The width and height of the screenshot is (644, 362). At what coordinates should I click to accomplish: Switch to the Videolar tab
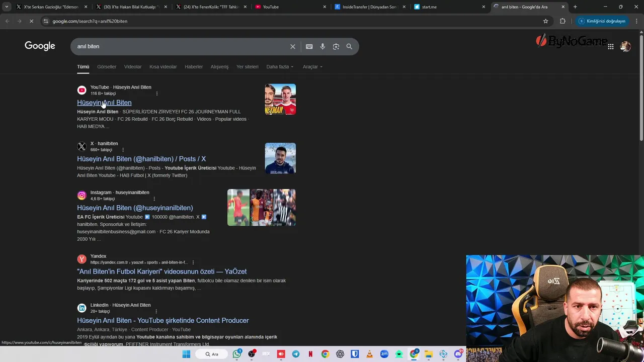pyautogui.click(x=133, y=66)
